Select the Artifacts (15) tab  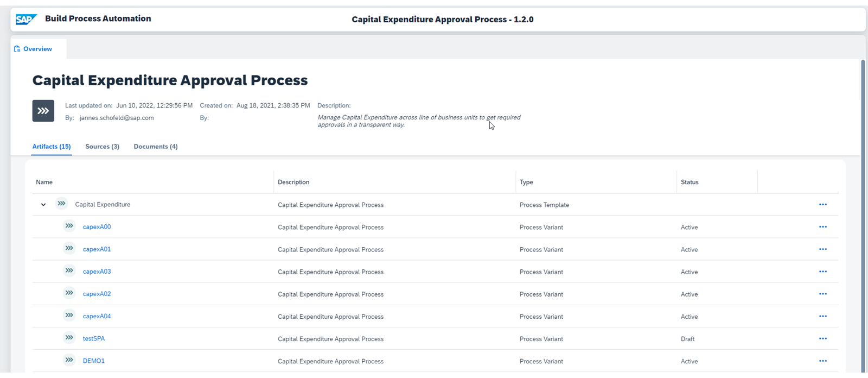coord(52,147)
